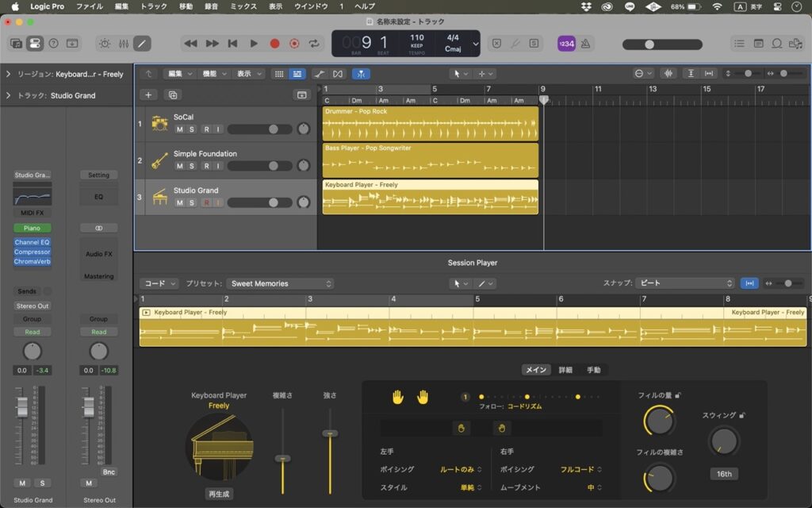
Task: Click the Simple Foundation bass guitar icon
Action: 159,160
